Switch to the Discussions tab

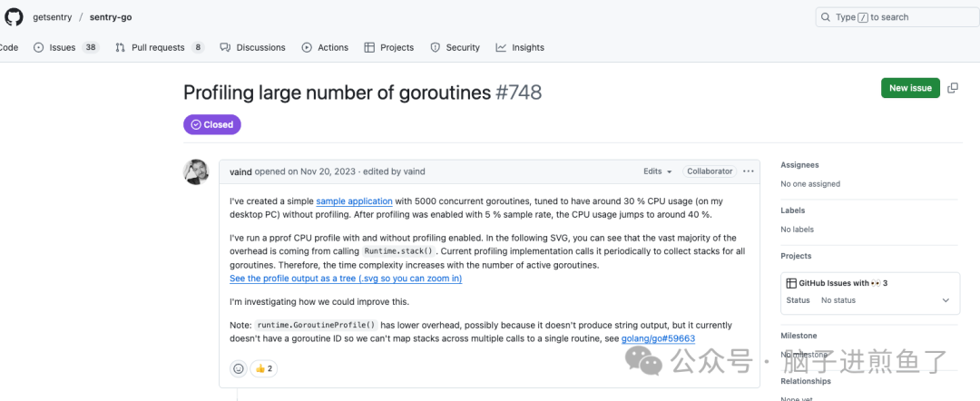click(x=253, y=47)
